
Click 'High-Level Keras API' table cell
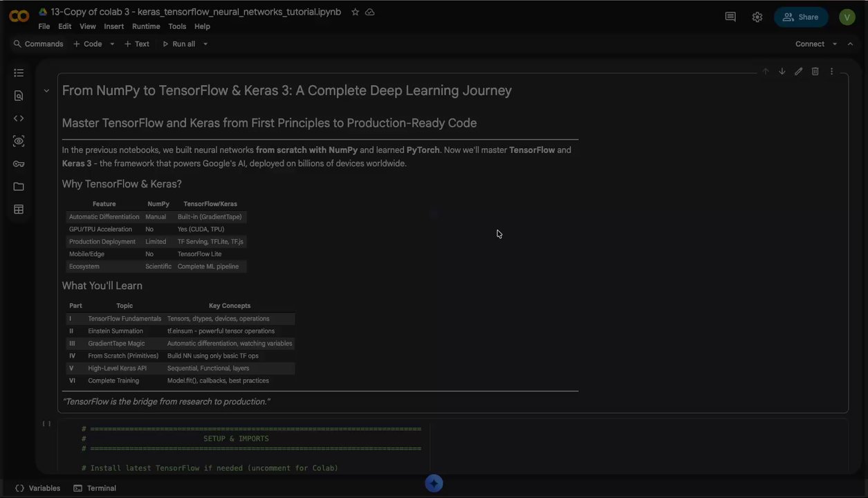[x=118, y=368]
